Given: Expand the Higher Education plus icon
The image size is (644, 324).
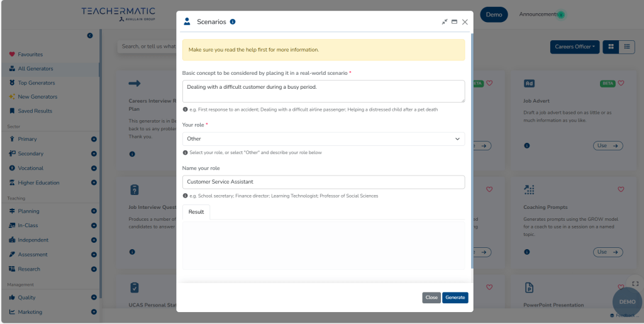Looking at the screenshot, I should coord(94,182).
